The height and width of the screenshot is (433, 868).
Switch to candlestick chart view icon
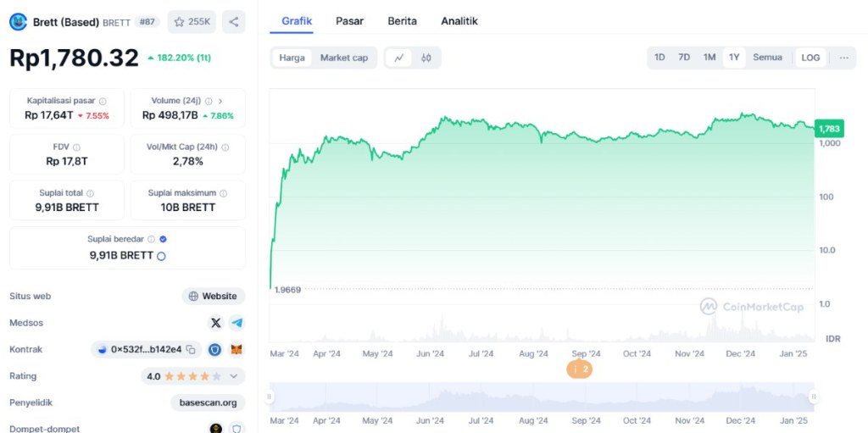(426, 58)
